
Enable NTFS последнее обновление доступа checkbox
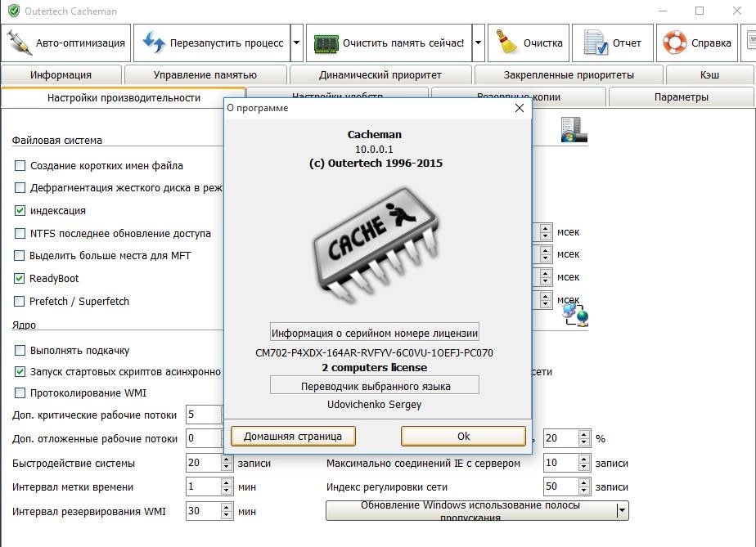click(x=20, y=233)
